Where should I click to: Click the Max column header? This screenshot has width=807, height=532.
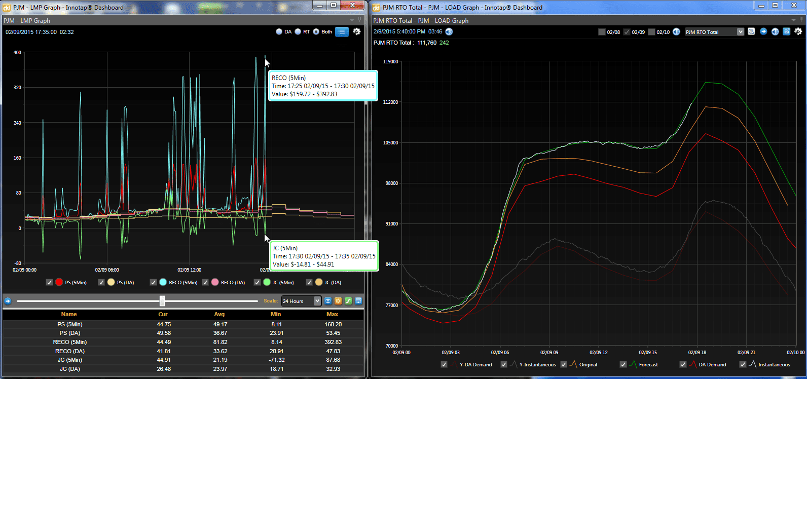pos(333,314)
